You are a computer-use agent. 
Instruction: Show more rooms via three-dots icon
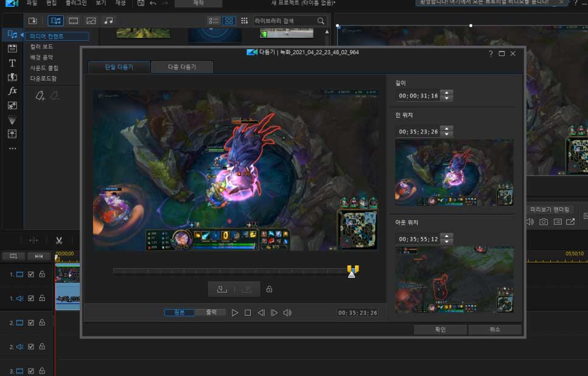pos(12,149)
